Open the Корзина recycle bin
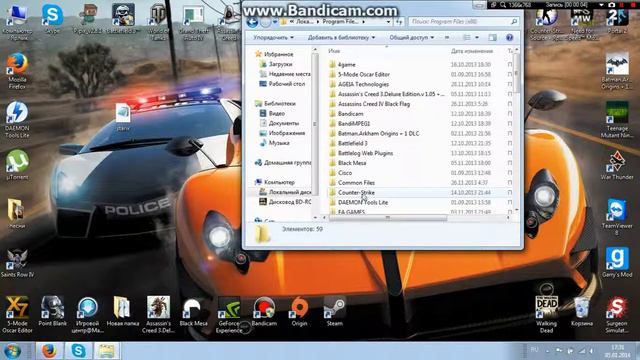The image size is (640, 360). (582, 311)
